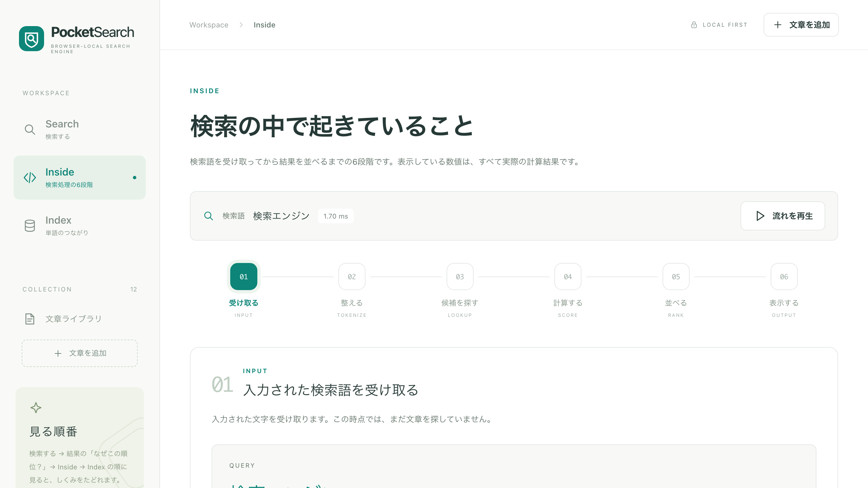The height and width of the screenshot is (488, 868).
Task: Click the top-right 文章を追加 button
Action: click(x=801, y=25)
